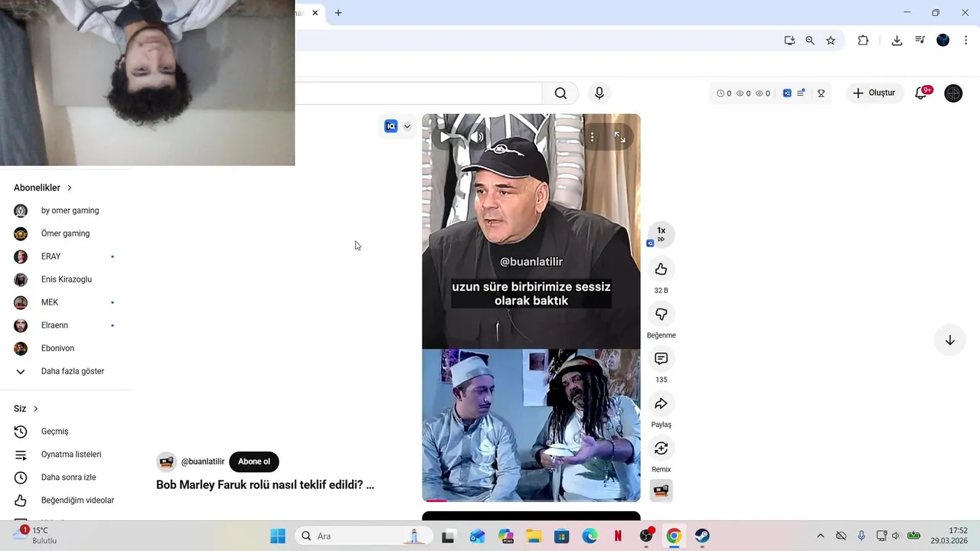Open Chrome three-dot menu

965,41
